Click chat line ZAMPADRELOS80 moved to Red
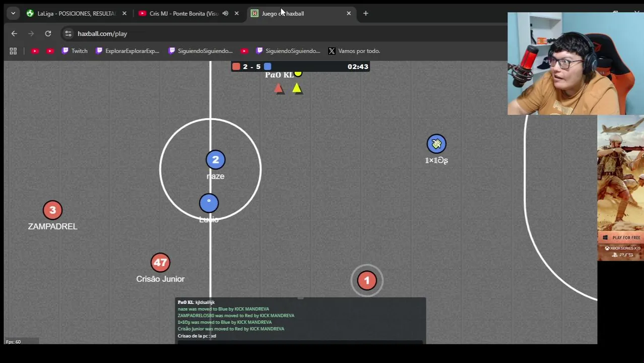This screenshot has width=644, height=363. click(236, 316)
